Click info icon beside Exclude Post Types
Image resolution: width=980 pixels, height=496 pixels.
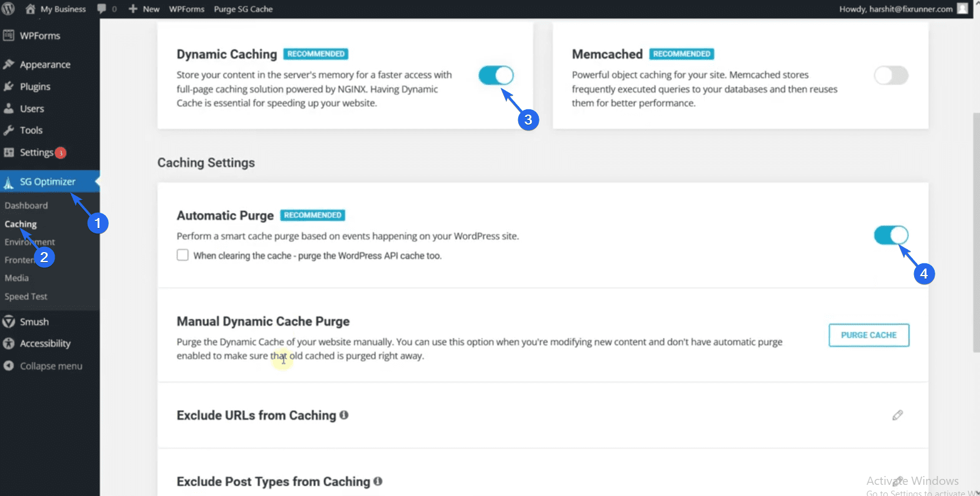[x=378, y=481]
